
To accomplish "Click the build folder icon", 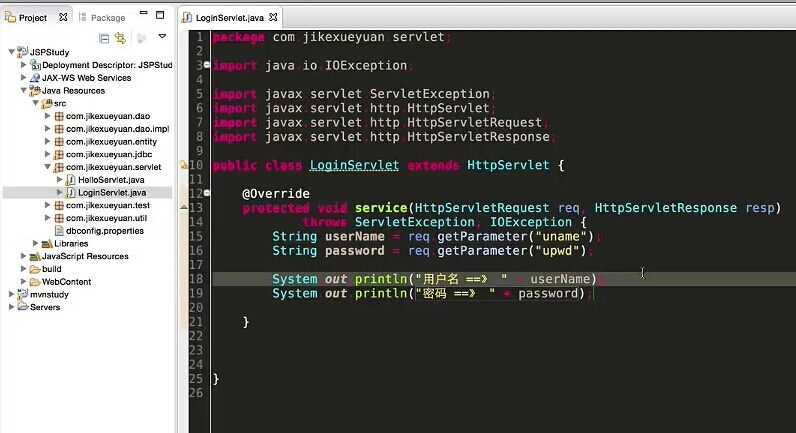I will click(x=35, y=269).
